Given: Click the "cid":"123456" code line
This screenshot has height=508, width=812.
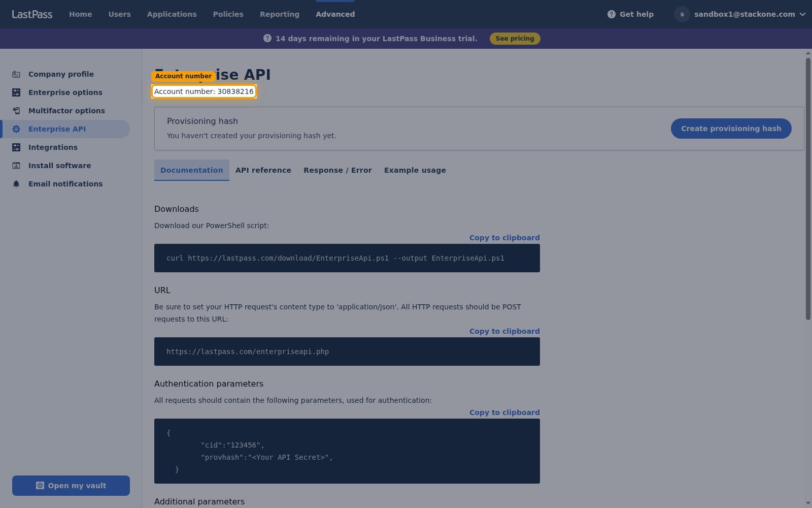Looking at the screenshot, I should 232,445.
